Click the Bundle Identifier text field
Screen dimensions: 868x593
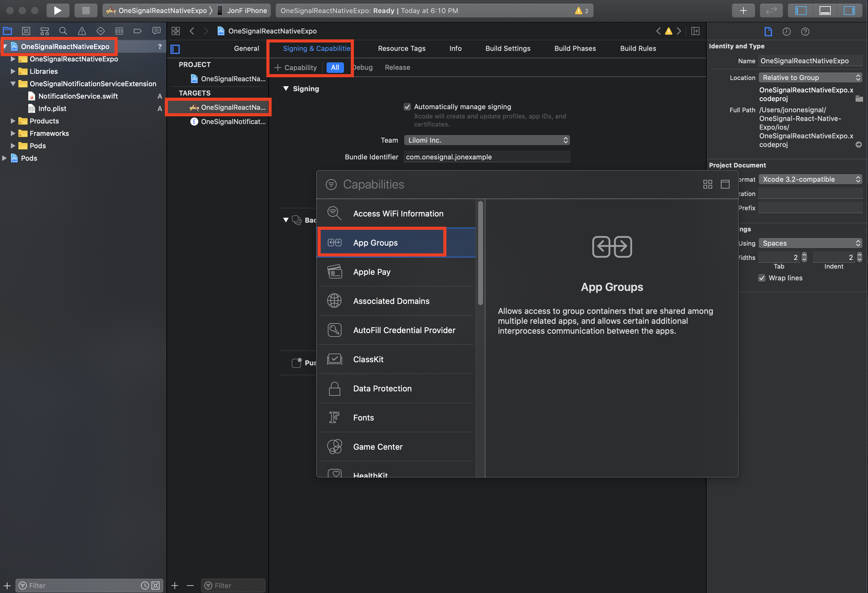(487, 157)
